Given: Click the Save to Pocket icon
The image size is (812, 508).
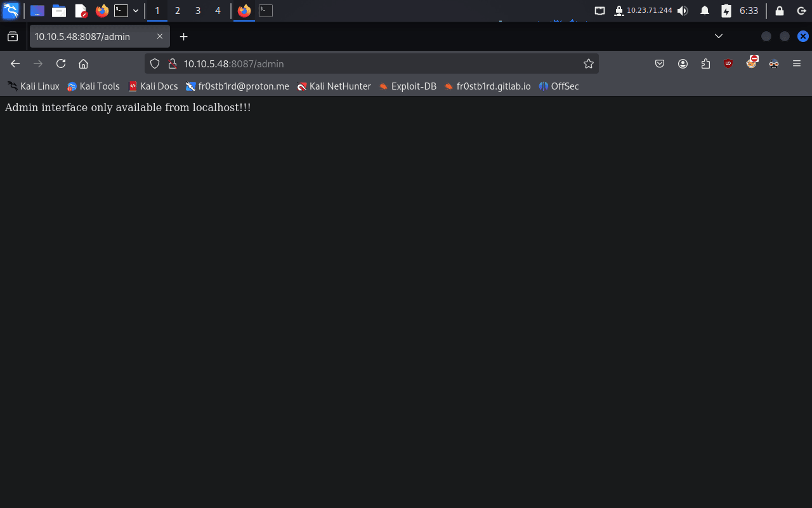Looking at the screenshot, I should [x=660, y=63].
